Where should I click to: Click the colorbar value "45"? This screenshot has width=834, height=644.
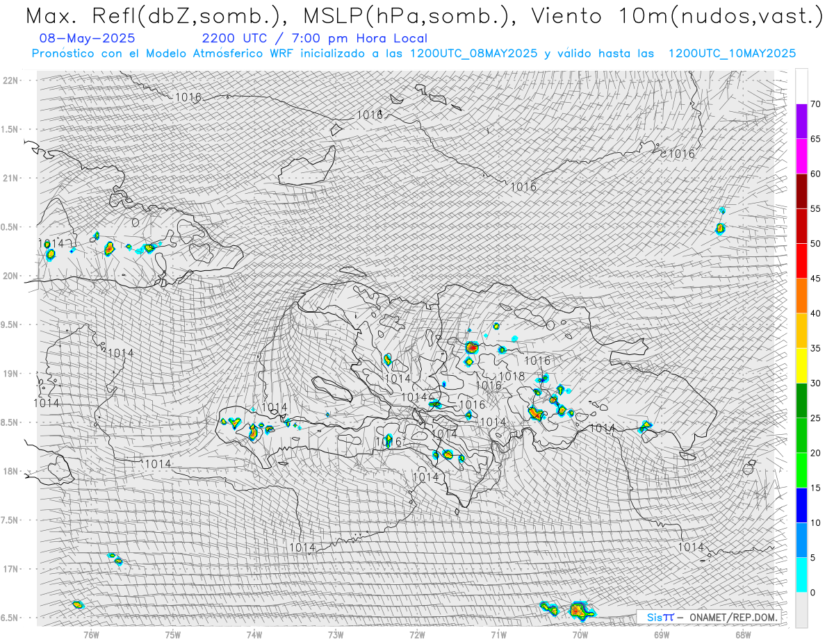click(815, 279)
